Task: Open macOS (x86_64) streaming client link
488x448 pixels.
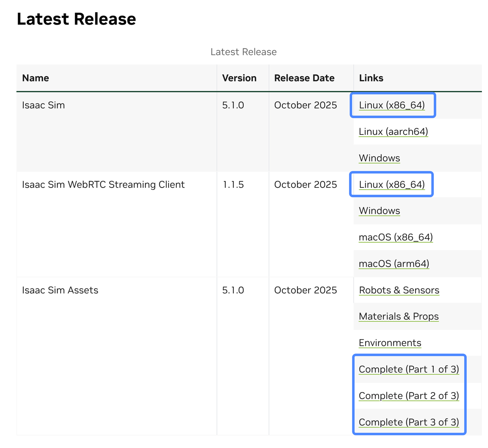Action: click(396, 237)
